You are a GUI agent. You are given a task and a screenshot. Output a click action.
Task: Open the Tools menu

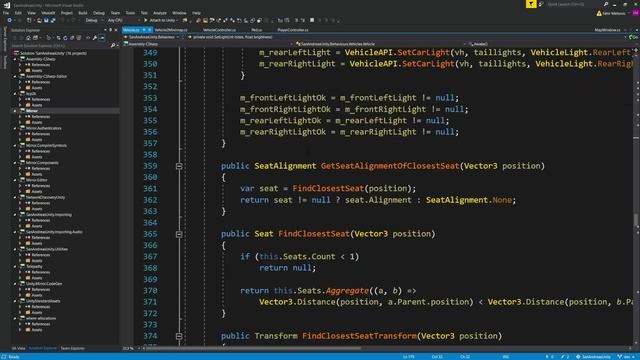pyautogui.click(x=130, y=13)
